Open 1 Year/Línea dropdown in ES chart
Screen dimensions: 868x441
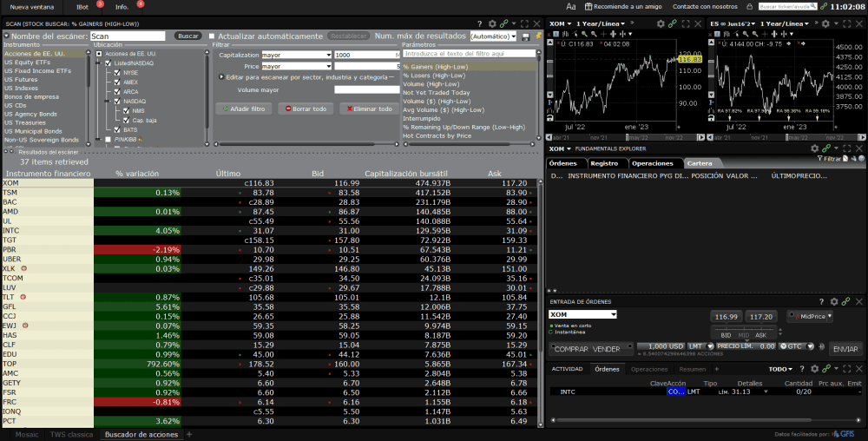point(784,23)
